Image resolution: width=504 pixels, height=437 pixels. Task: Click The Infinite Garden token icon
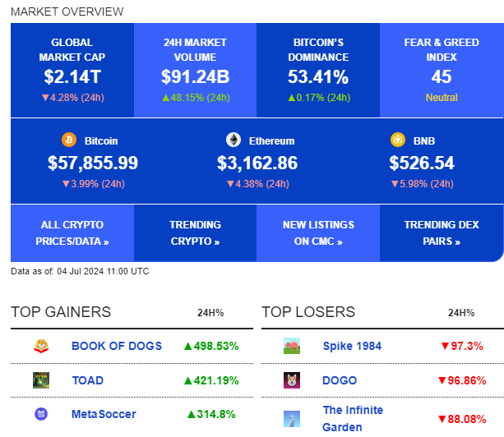click(x=292, y=419)
